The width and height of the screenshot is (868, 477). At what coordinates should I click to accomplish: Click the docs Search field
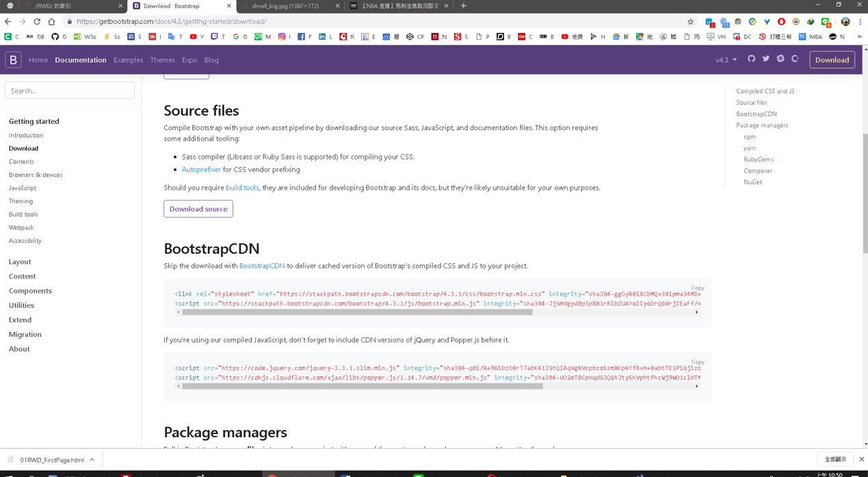[x=70, y=90]
